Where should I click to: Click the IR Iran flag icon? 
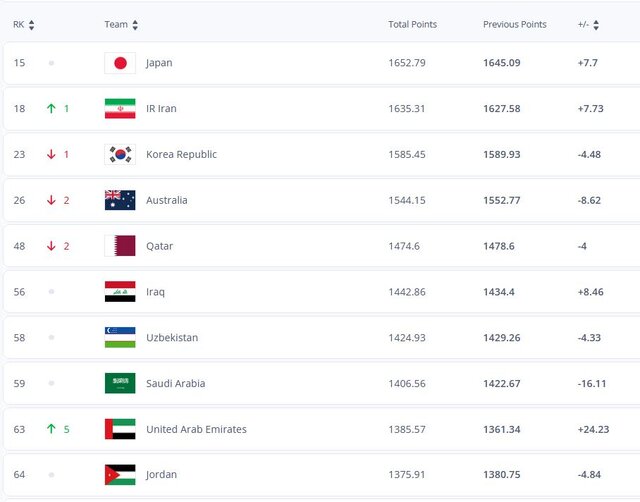click(120, 109)
